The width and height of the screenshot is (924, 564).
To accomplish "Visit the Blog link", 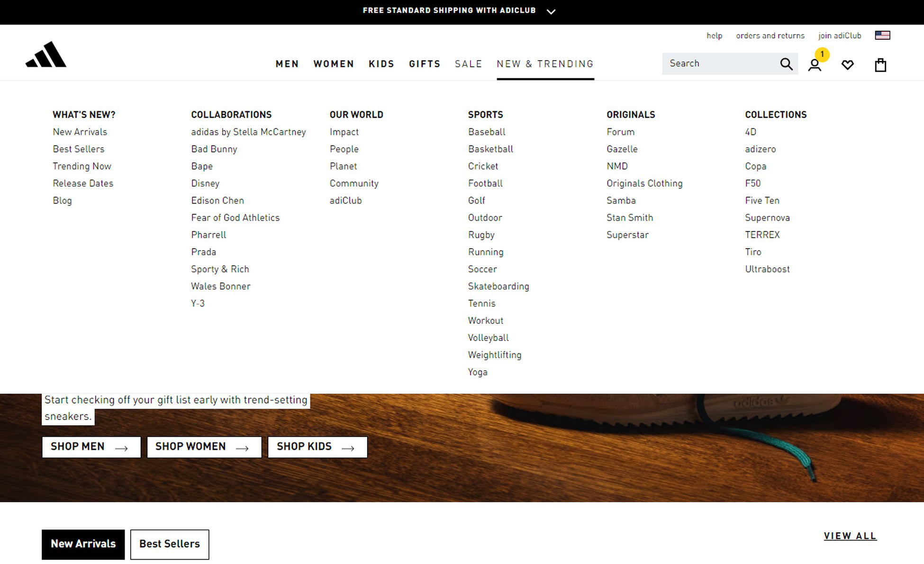I will pos(62,201).
